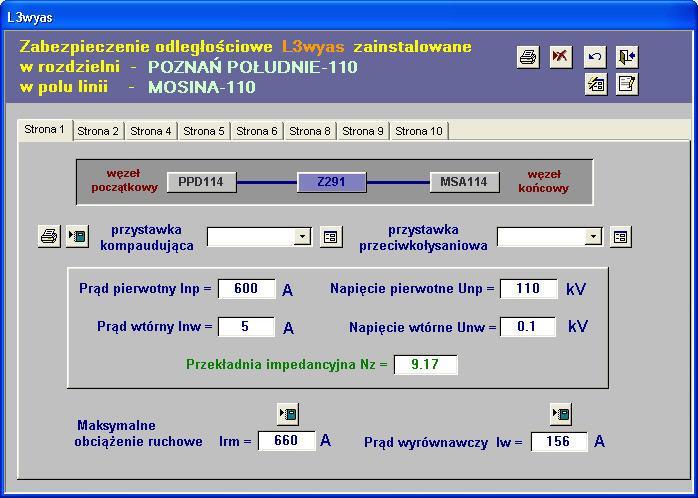Image resolution: width=698 pixels, height=498 pixels.
Task: Switch to the Strona 2 tab
Action: (98, 131)
